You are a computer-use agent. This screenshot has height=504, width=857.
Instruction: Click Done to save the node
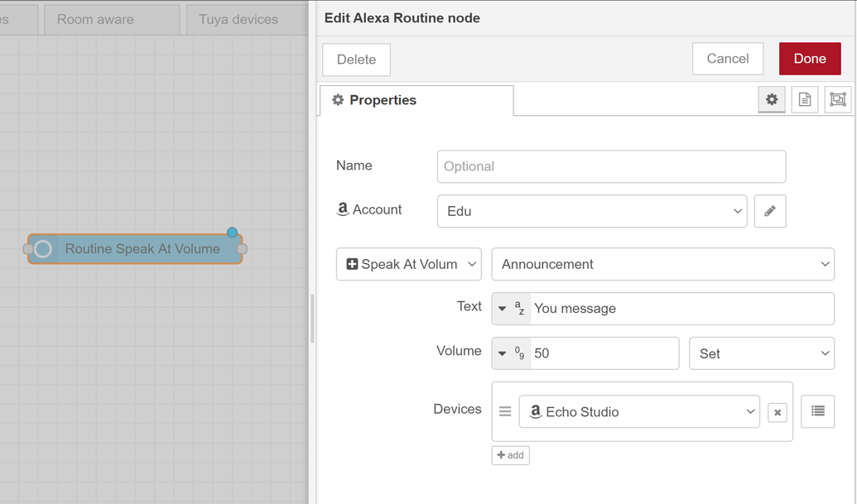pyautogui.click(x=809, y=58)
